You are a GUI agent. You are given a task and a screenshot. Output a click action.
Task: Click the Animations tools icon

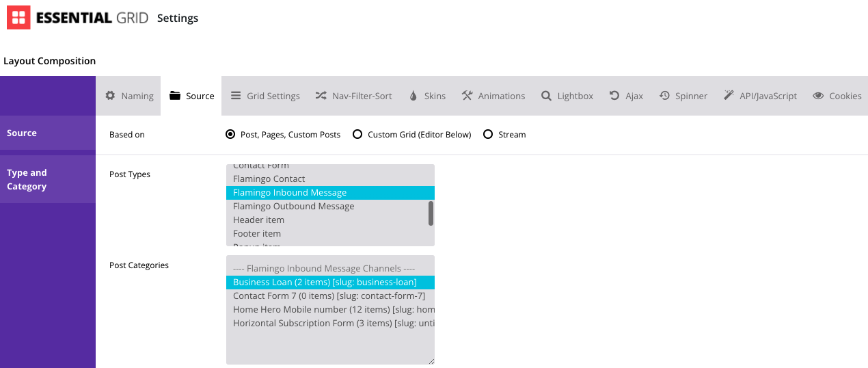[467, 96]
